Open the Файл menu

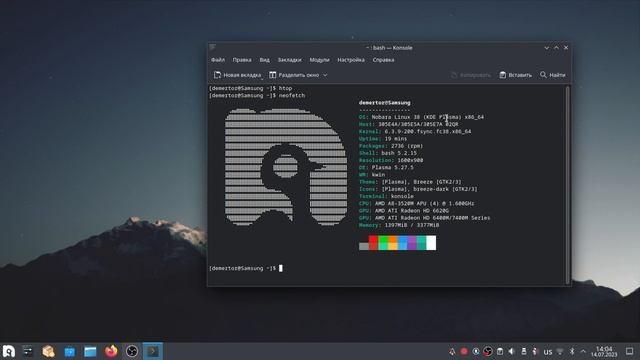[218, 60]
